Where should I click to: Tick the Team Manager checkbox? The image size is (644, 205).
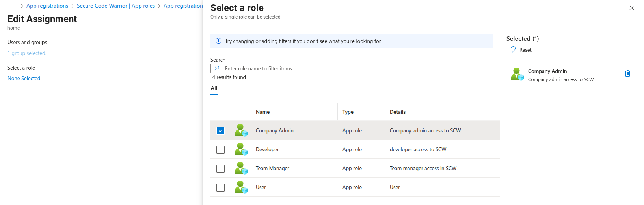220,169
